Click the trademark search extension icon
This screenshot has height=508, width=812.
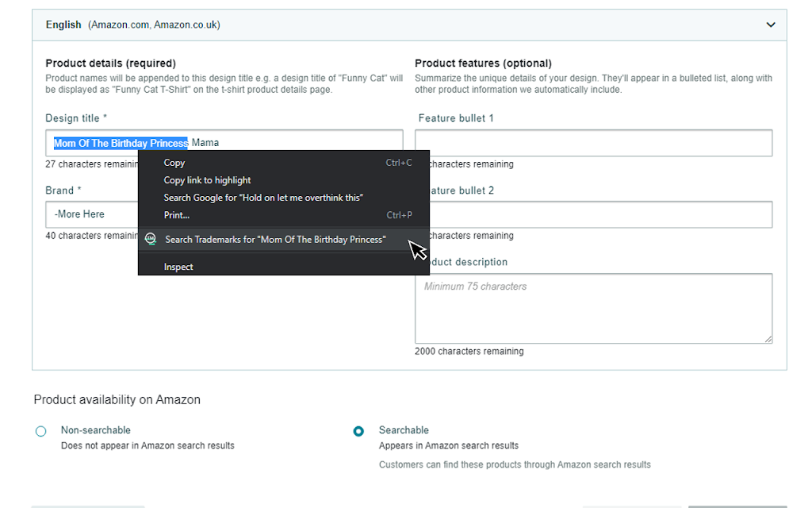151,239
